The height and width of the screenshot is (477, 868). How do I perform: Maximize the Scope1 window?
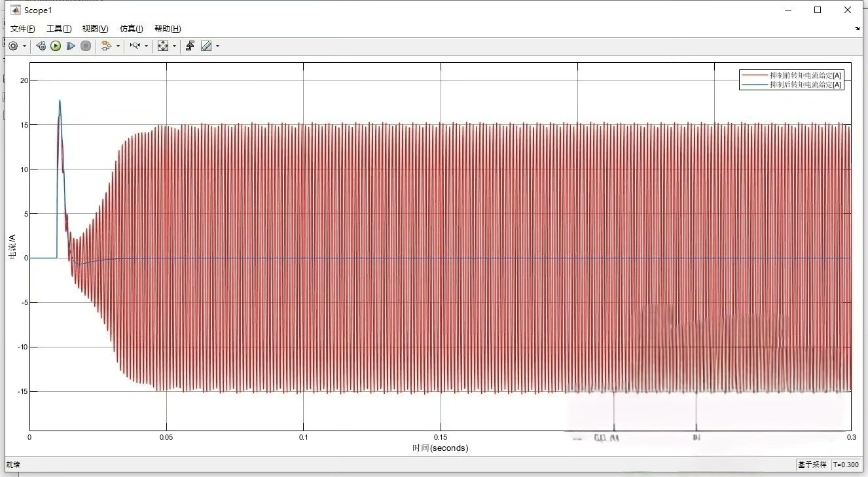tap(818, 10)
